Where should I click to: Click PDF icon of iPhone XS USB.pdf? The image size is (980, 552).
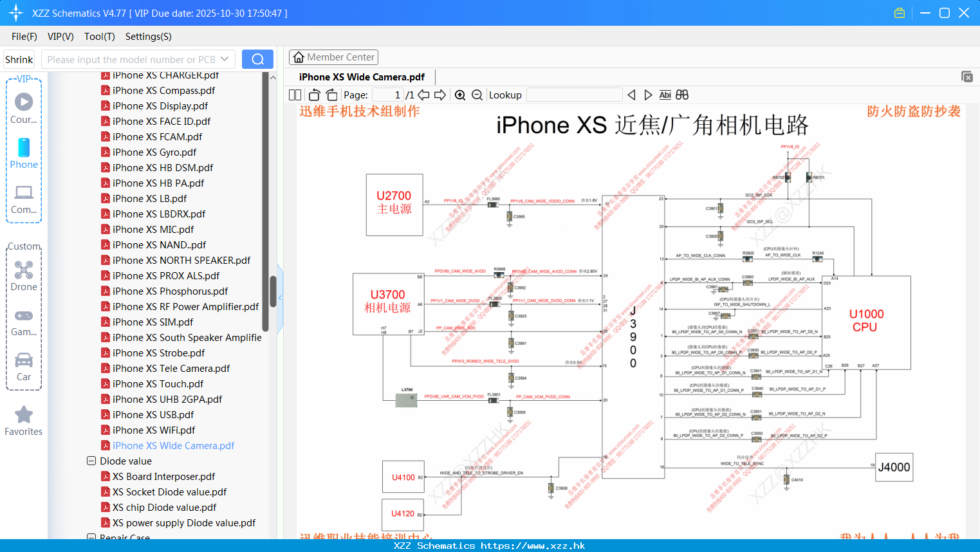click(106, 414)
